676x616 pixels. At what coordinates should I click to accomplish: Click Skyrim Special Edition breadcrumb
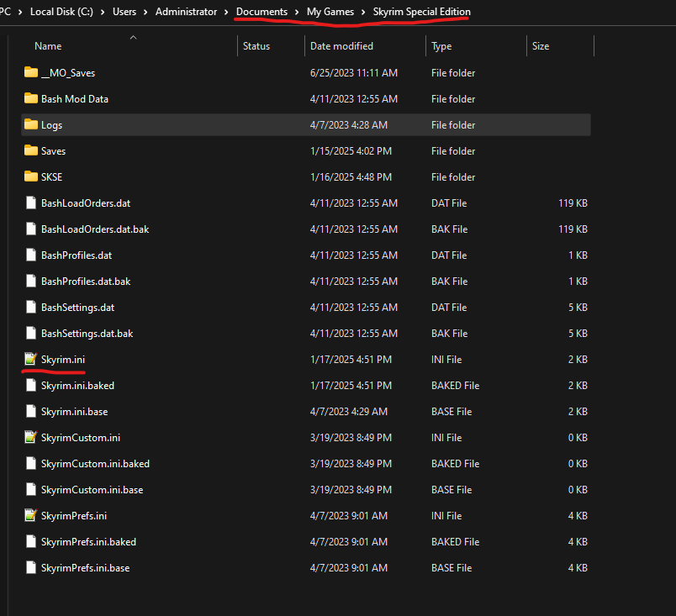421,12
